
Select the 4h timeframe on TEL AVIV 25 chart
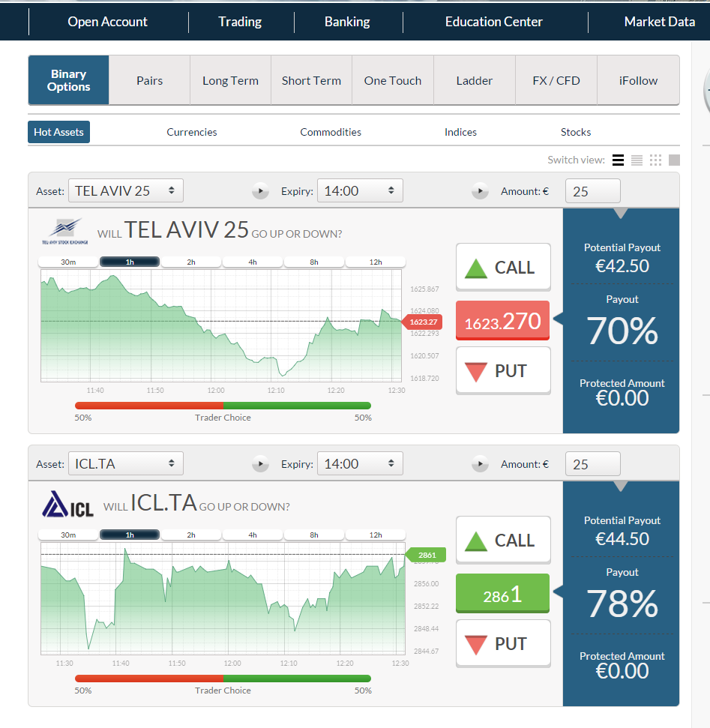click(x=253, y=262)
